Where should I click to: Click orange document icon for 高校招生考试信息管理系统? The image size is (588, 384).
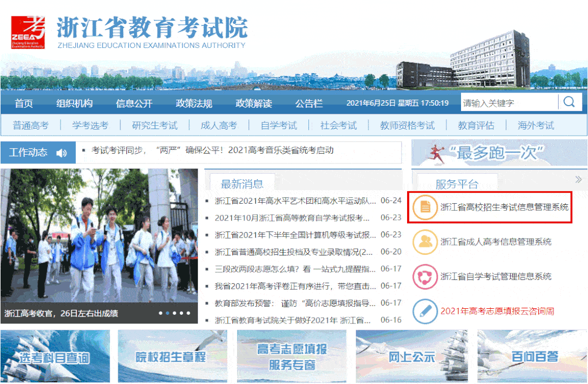425,208
